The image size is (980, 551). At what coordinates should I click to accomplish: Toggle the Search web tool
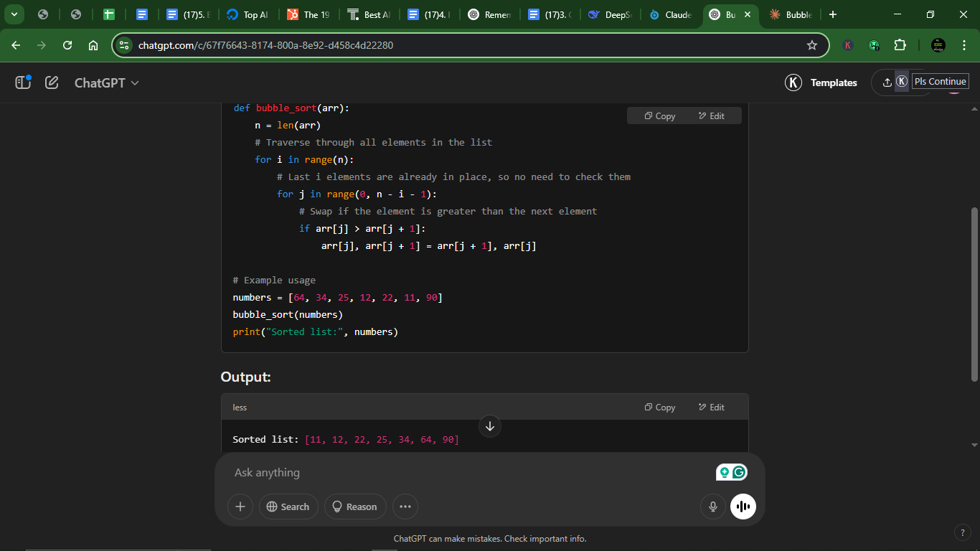[x=288, y=507]
